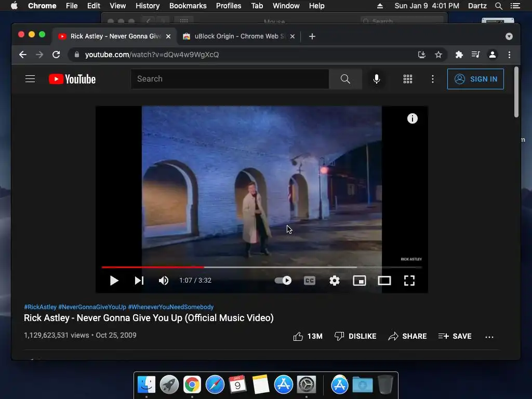Skip to next video button
This screenshot has width=532, height=399.
point(139,281)
